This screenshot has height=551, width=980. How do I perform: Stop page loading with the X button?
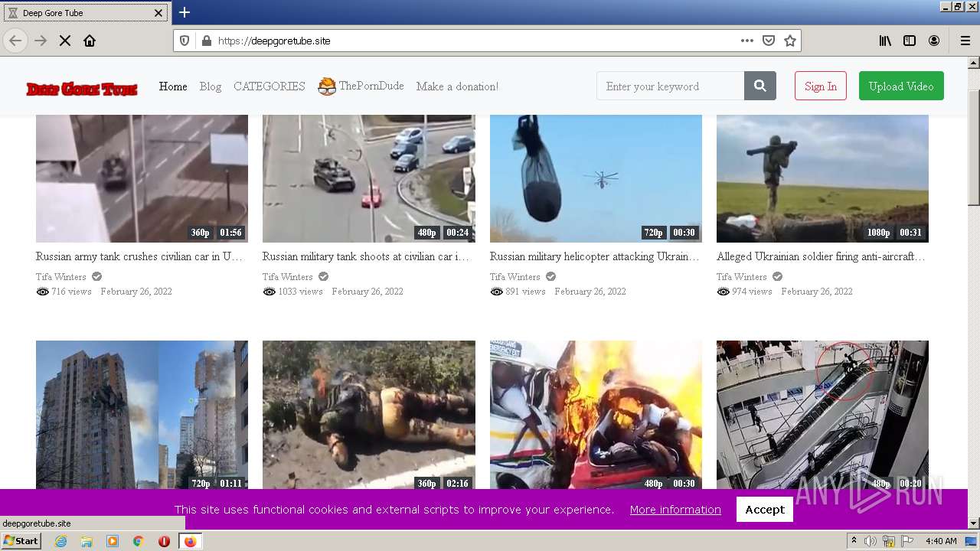point(65,41)
